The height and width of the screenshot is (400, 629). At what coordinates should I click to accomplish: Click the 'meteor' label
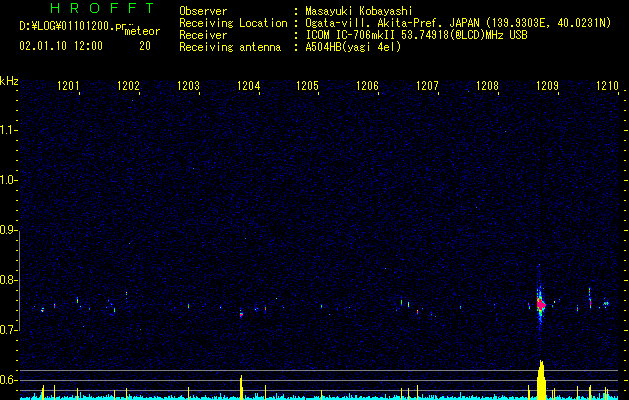(x=142, y=31)
